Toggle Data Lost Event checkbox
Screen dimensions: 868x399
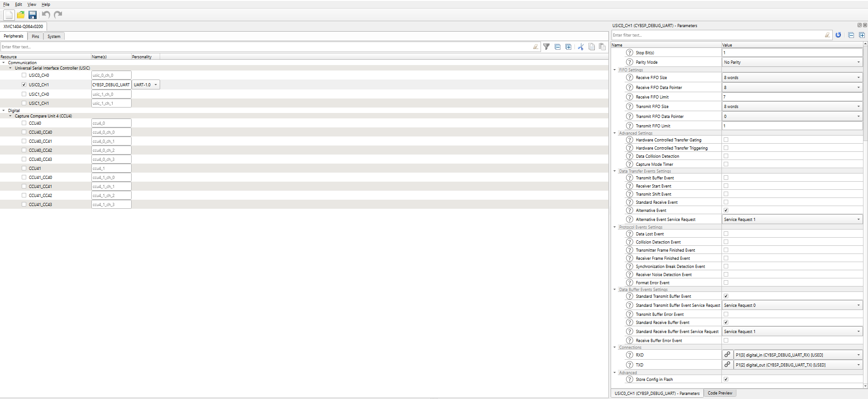point(726,234)
